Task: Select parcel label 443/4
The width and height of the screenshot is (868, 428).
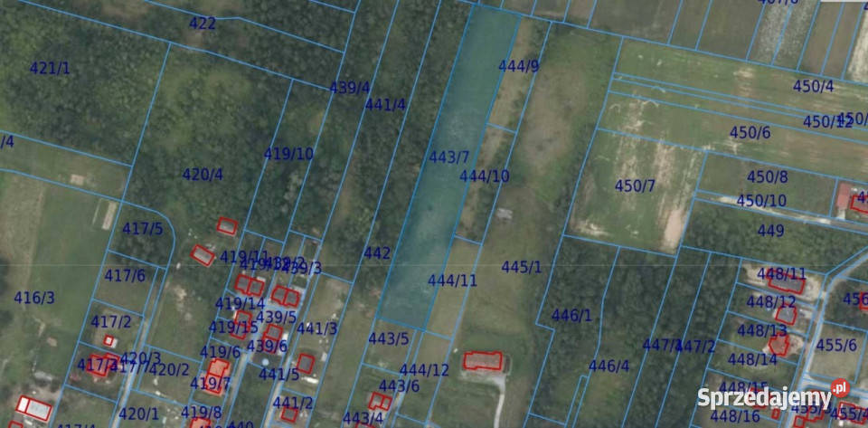Action: click(x=363, y=417)
